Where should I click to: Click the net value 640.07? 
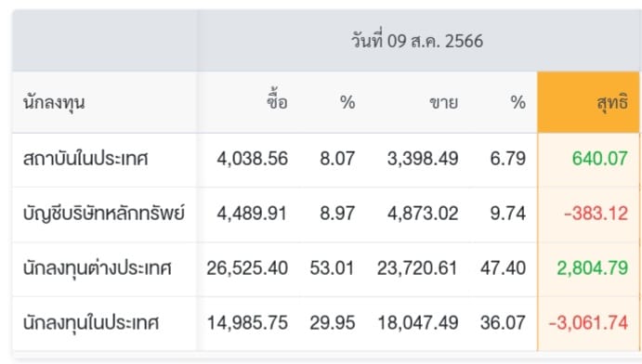click(x=600, y=159)
